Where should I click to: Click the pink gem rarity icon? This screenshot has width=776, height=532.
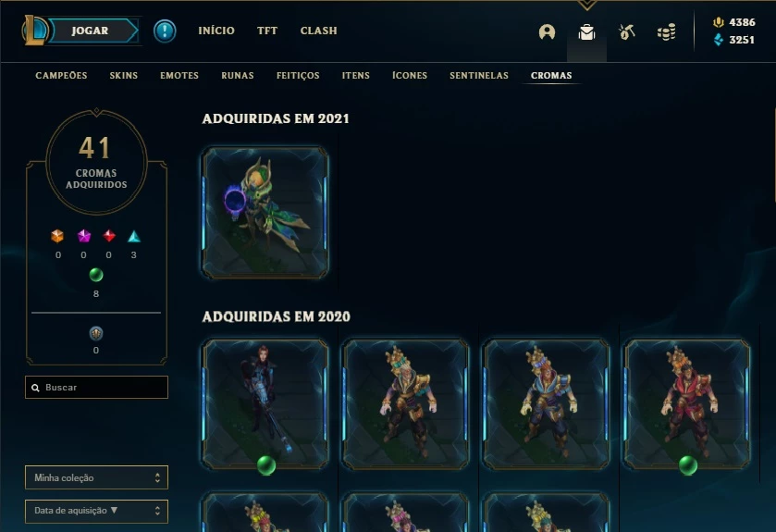pyautogui.click(x=84, y=236)
